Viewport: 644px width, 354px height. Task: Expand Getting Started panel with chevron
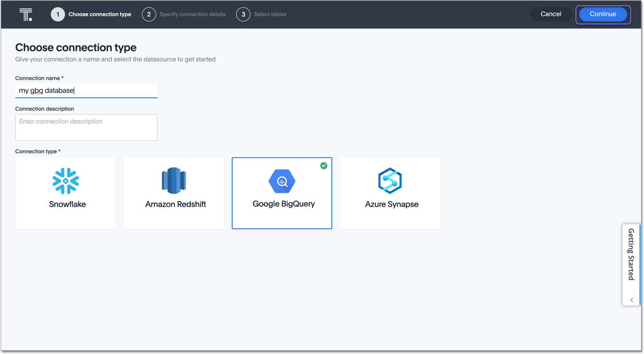tap(632, 300)
